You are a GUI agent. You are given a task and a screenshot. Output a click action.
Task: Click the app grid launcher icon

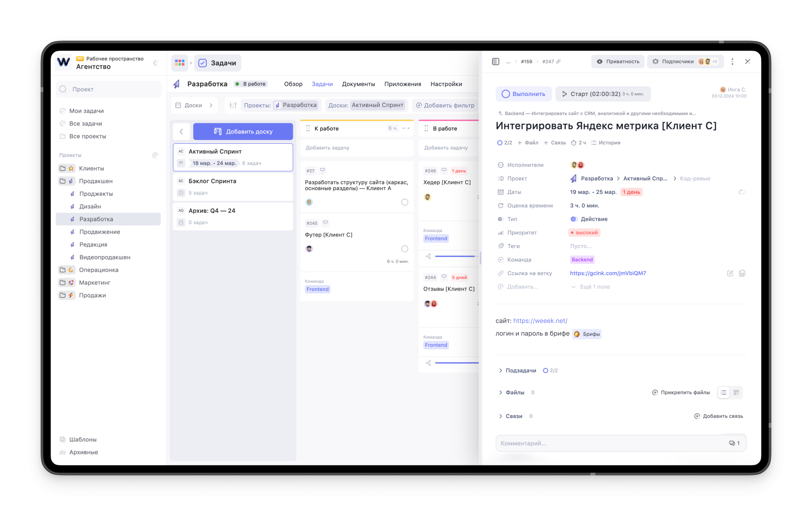pyautogui.click(x=180, y=63)
